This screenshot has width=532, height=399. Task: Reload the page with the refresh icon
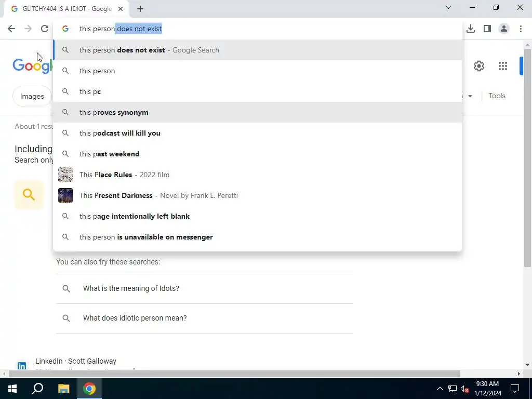pos(45,29)
